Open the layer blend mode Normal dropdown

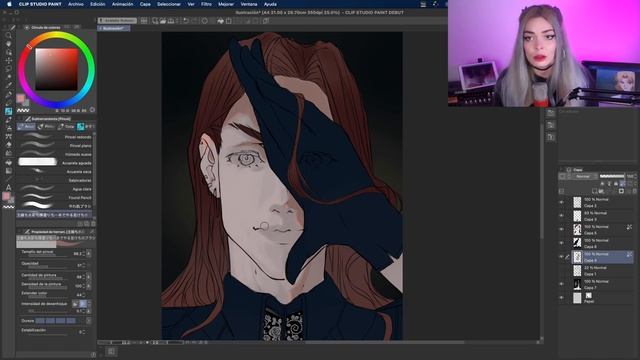[584, 176]
